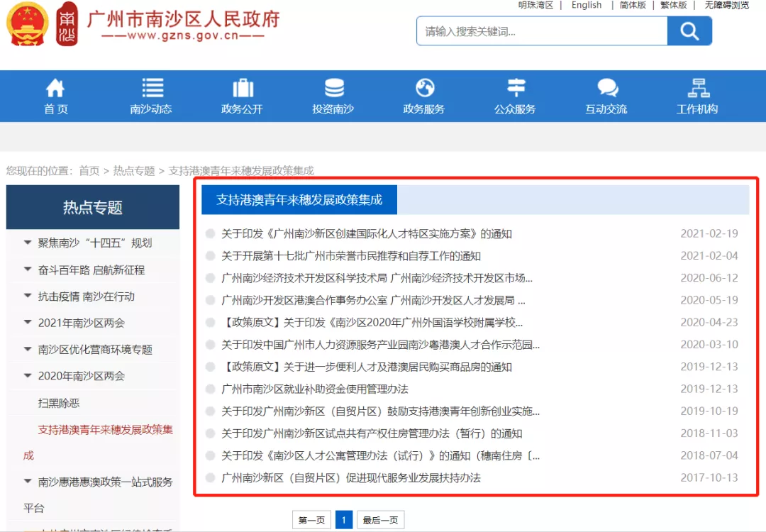Screen dimensions: 766x532
Task: Expand arrow beside 南沙惠港惠澳政策一站式服务平台
Action: pyautogui.click(x=28, y=482)
